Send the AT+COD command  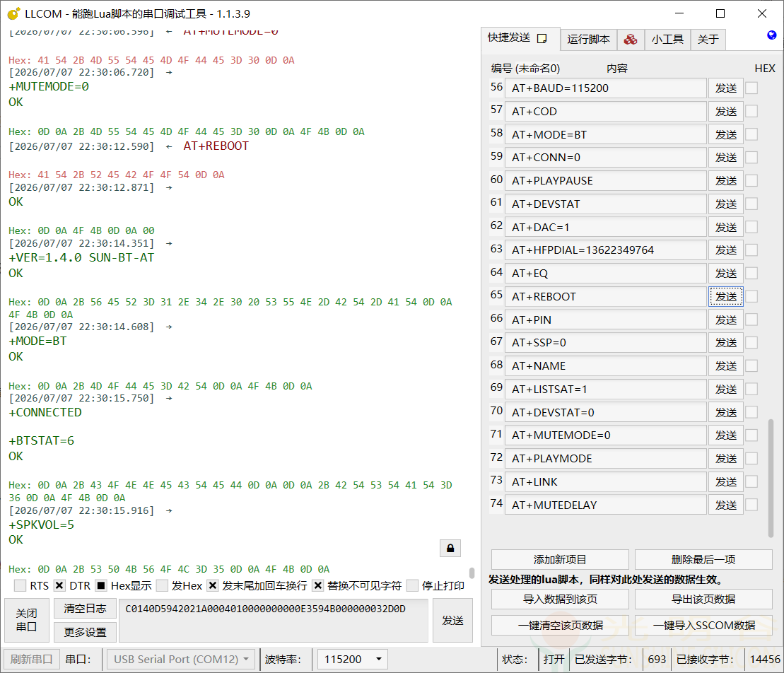click(725, 111)
